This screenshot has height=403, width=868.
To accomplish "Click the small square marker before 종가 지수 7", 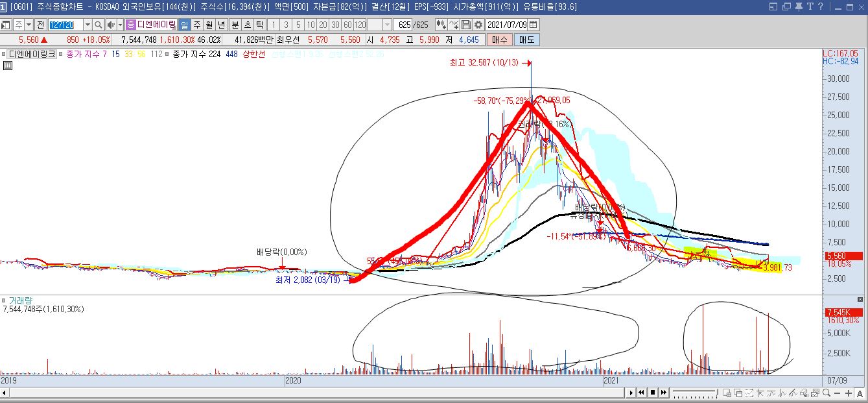I will [x=62, y=55].
